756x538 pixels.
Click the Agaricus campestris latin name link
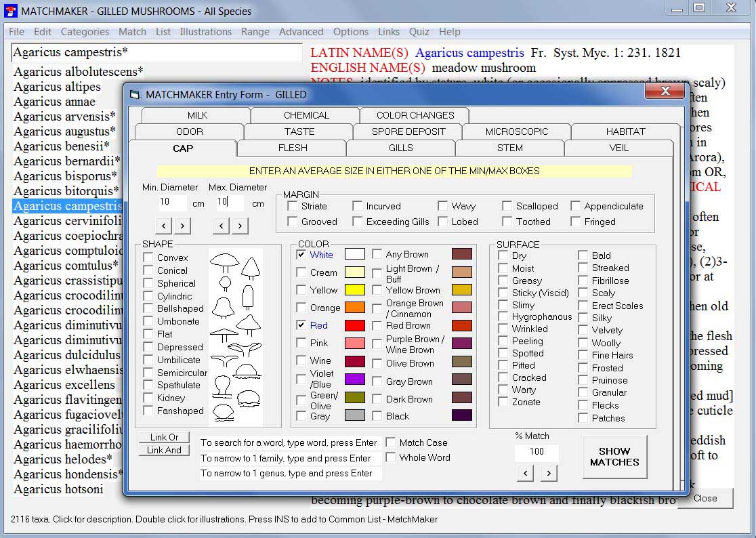[469, 53]
